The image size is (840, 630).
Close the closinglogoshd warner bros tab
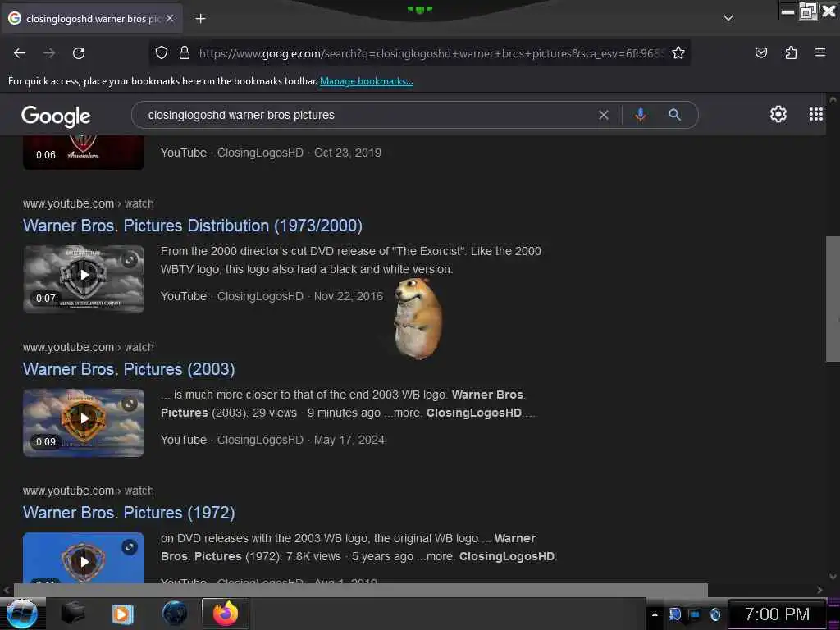(170, 18)
